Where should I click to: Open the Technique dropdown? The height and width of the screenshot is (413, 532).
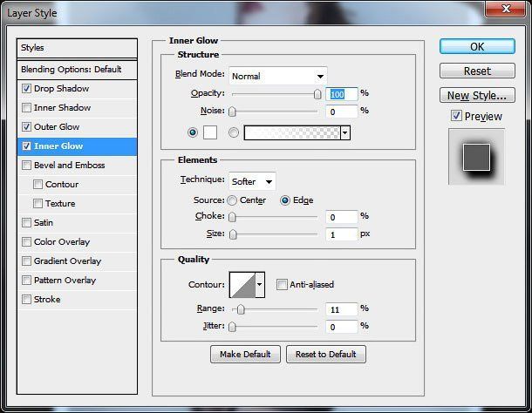[x=252, y=181]
